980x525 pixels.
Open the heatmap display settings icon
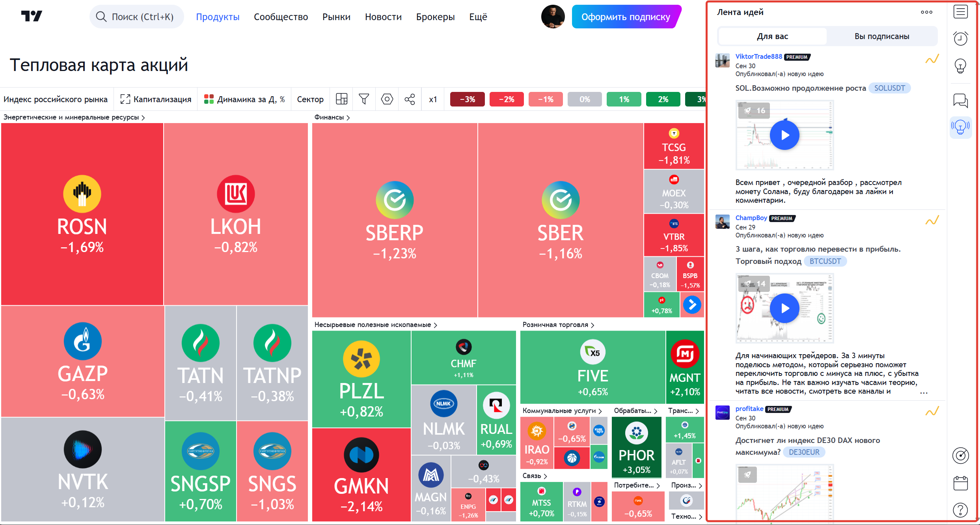pos(387,99)
